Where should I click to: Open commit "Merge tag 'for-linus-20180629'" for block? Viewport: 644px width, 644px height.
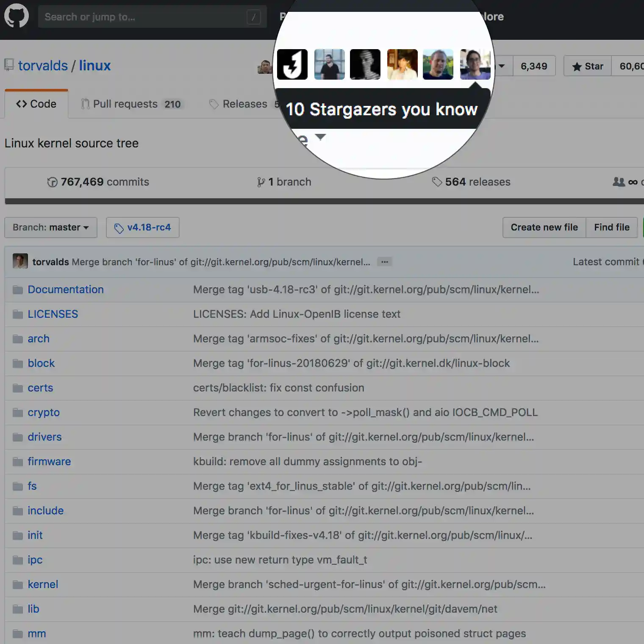coord(351,363)
